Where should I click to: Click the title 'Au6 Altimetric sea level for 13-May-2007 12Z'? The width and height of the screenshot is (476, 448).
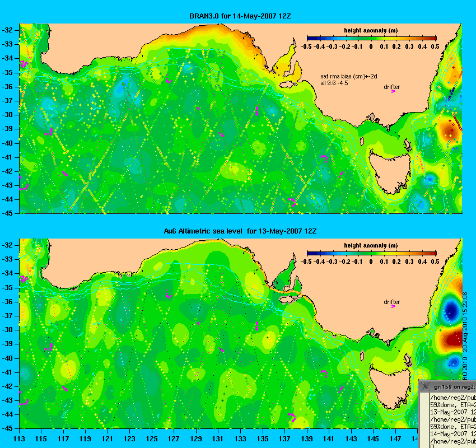click(240, 231)
